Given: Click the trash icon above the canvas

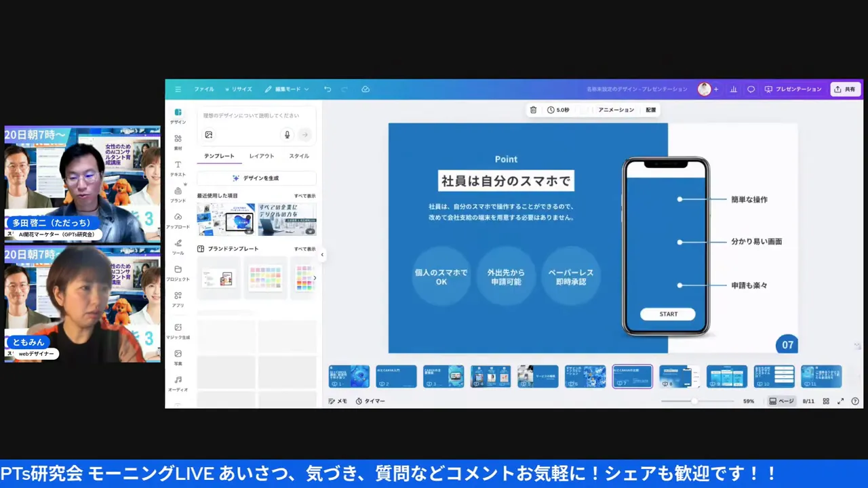Looking at the screenshot, I should coord(533,109).
